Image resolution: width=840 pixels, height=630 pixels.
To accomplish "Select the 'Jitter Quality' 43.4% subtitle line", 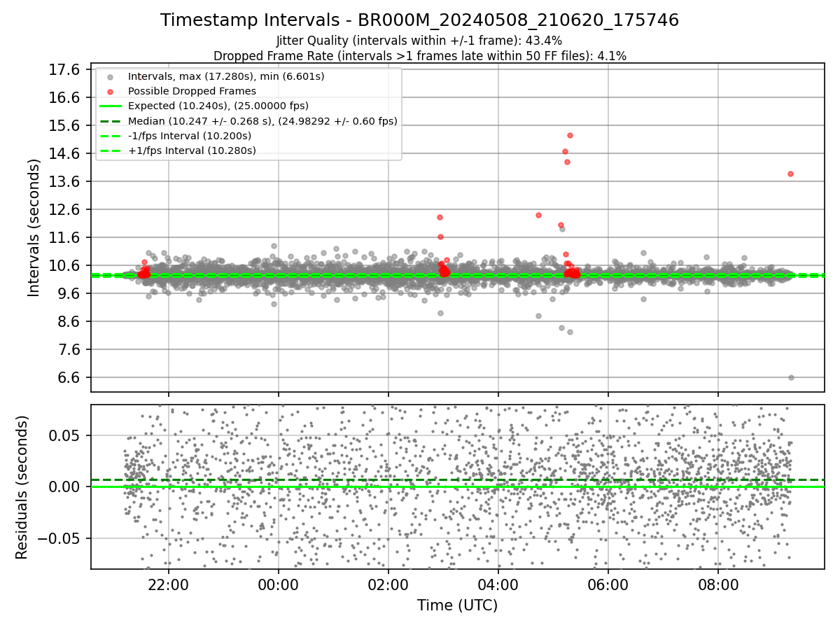I will coord(419,41).
